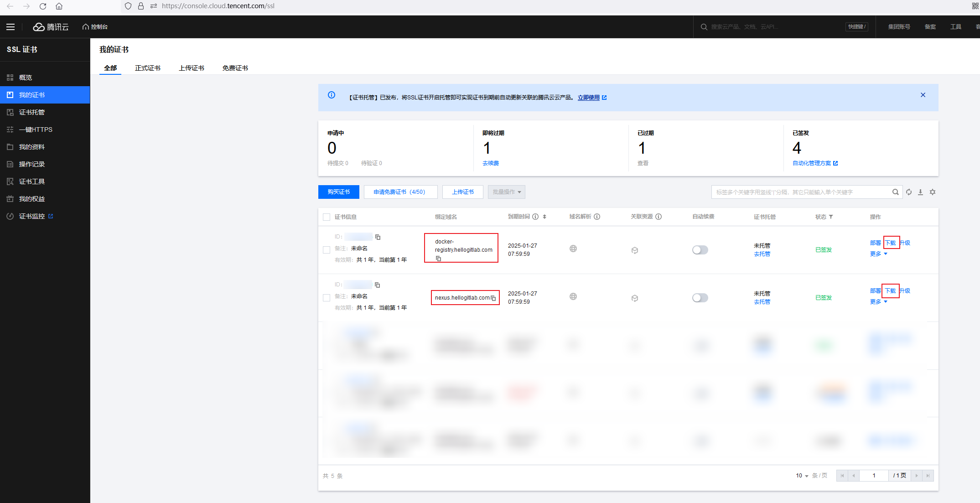Screen dimensions: 980x503
Task: Click the browser home icon
Action: coord(59,6)
